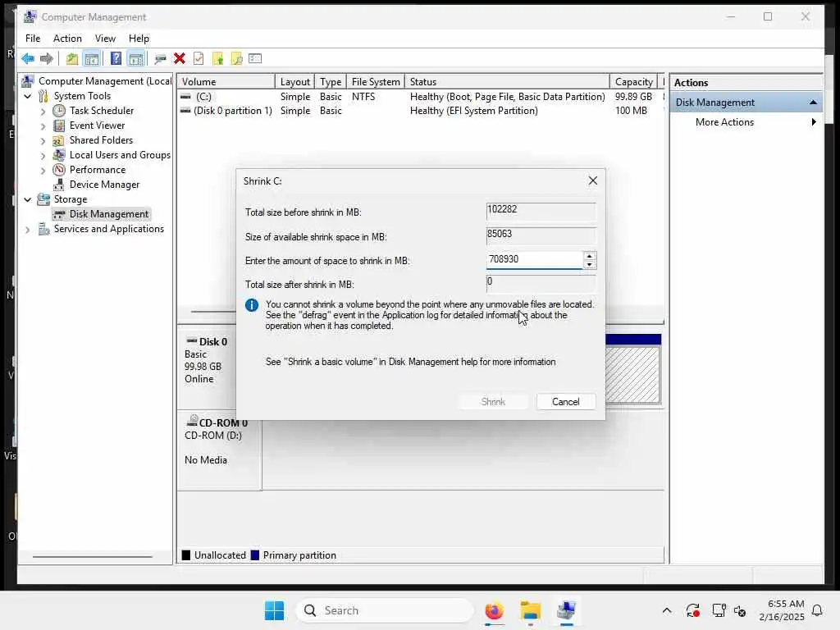840x630 pixels.
Task: Click the System Tools icon in tree
Action: [43, 96]
